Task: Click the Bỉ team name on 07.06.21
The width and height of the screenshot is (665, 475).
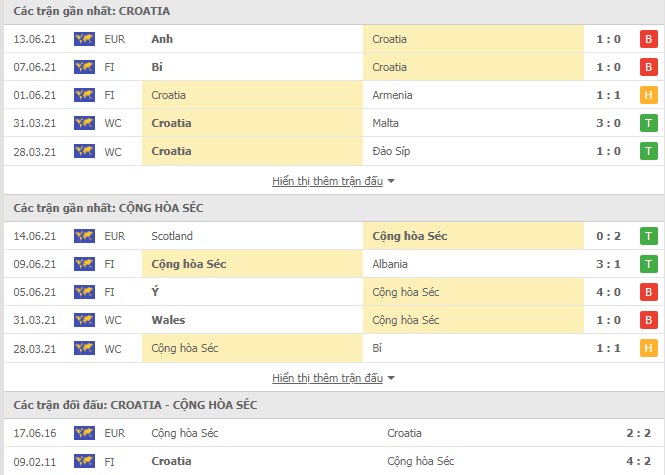Action: (x=157, y=67)
